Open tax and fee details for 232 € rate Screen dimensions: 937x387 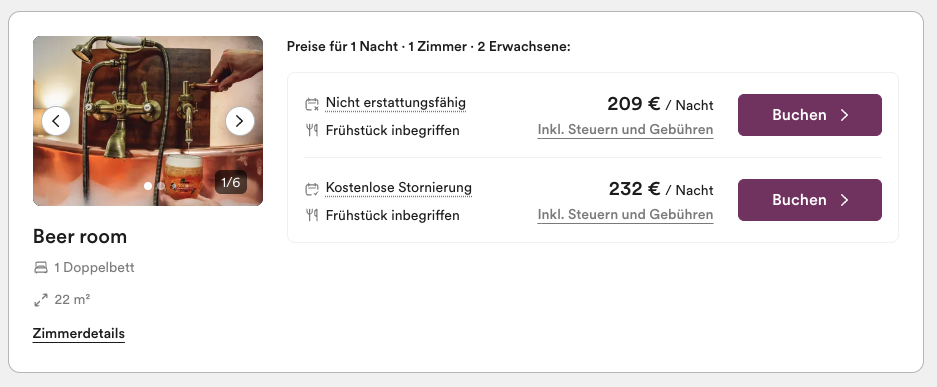(x=625, y=214)
